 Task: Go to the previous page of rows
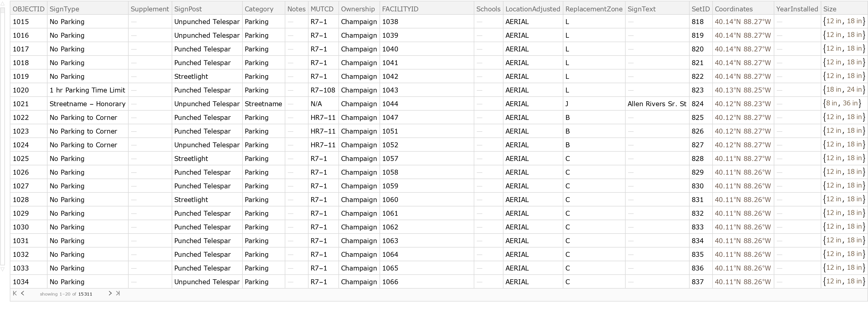[22, 293]
